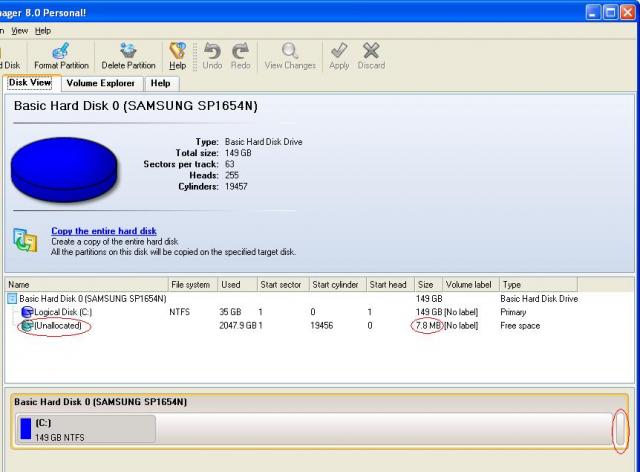Click the NTFS file system cell
640x472 pixels.
click(180, 312)
